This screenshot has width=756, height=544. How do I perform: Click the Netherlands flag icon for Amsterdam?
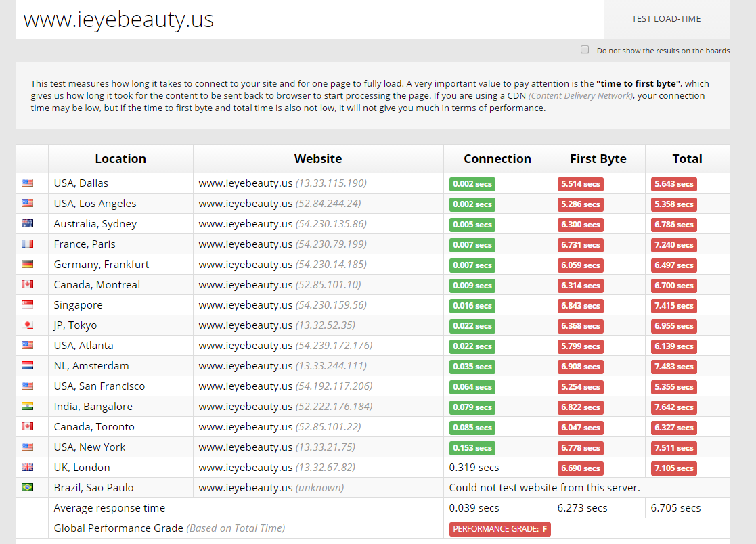27,366
